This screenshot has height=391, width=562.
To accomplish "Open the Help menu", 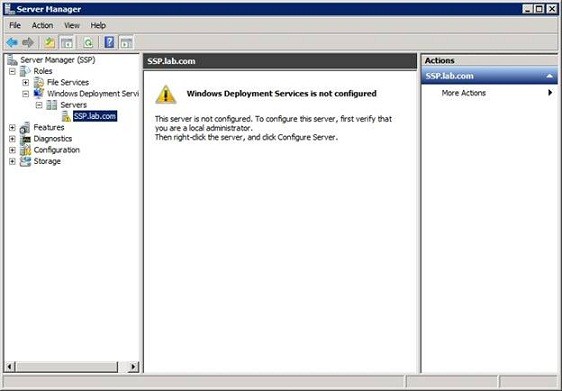I will click(98, 25).
